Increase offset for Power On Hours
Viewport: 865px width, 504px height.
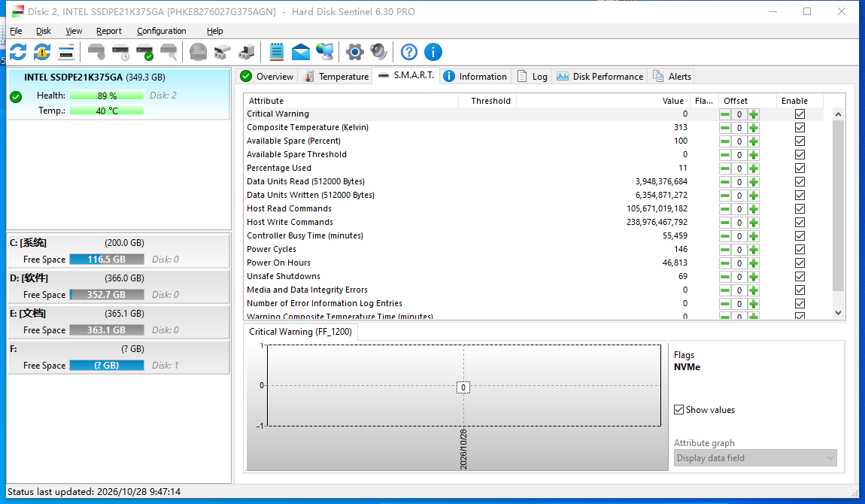click(754, 263)
